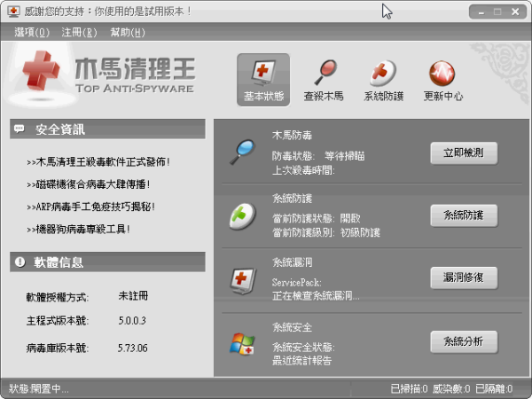
Task: Click the 立即檢測 button
Action: [x=464, y=153]
